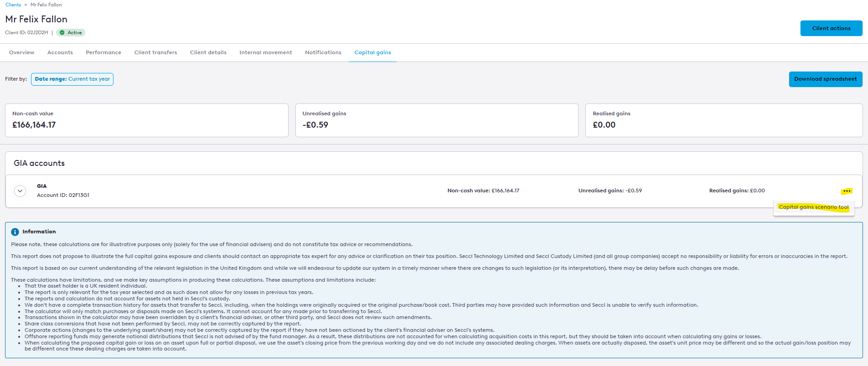Expand the GIA account chevron

click(20, 191)
